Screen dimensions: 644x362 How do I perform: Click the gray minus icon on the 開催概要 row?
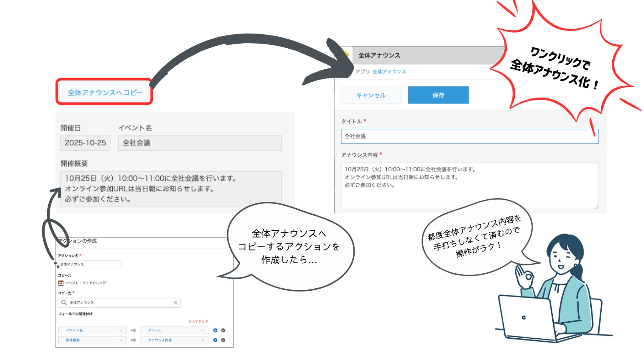click(223, 340)
